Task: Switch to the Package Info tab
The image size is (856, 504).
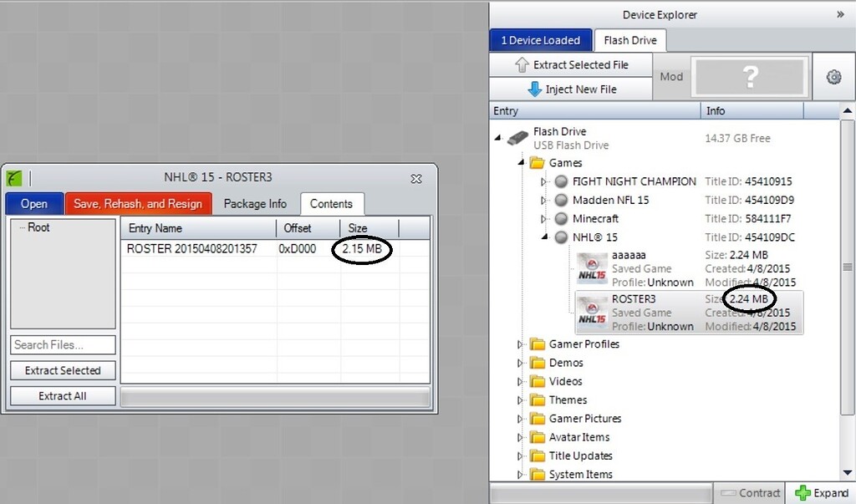Action: point(255,203)
